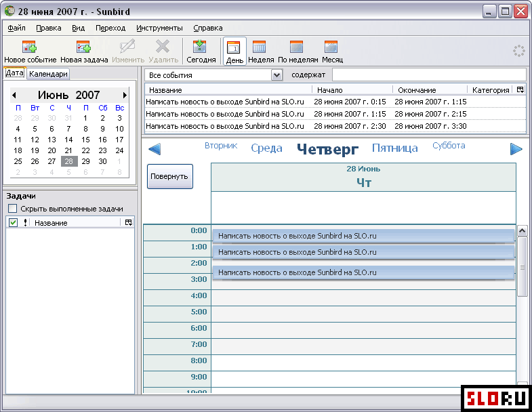532x412 pixels.
Task: Click the 5:00 time slot label
Action: [199, 312]
